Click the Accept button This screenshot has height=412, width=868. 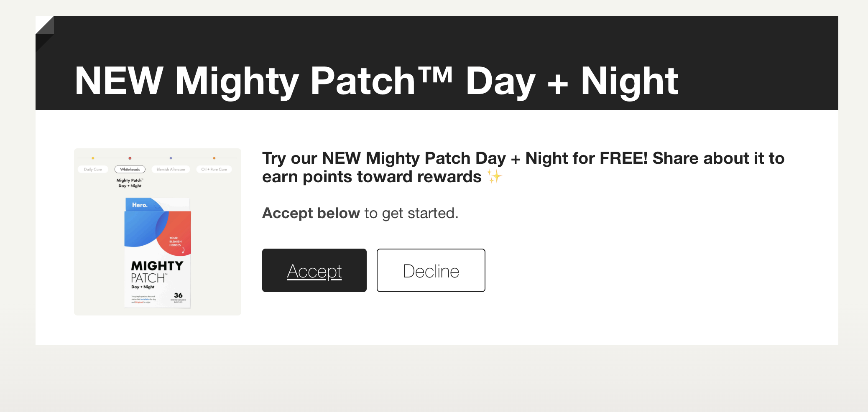click(314, 271)
